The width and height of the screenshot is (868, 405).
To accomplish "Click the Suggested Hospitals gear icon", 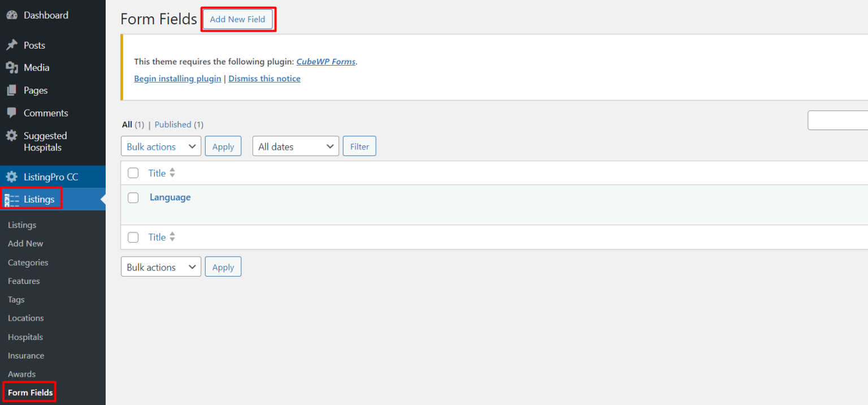I will coord(12,136).
